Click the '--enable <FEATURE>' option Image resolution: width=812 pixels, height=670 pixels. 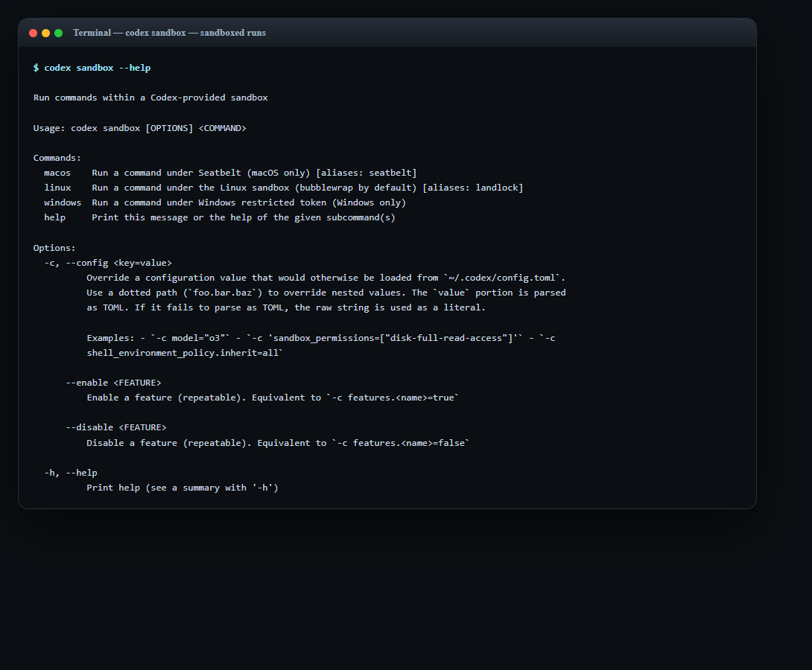click(x=113, y=383)
